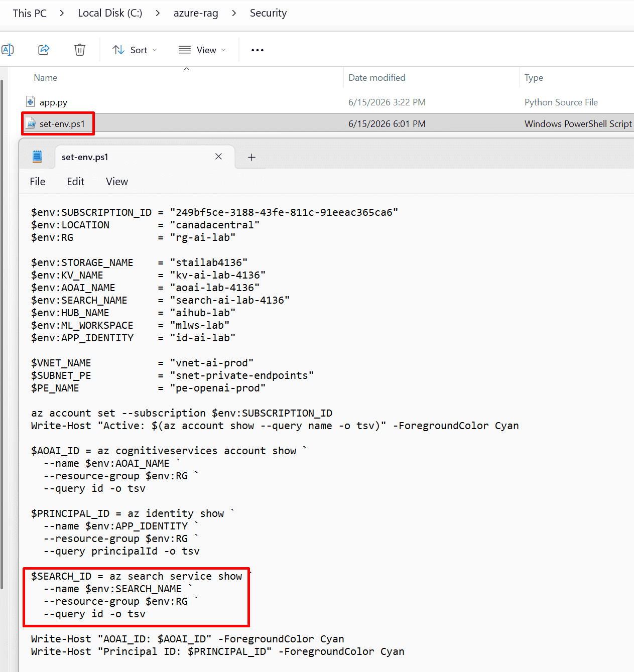This screenshot has width=634, height=672.
Task: Click the "rg-ai-lab" value
Action: click(x=203, y=237)
